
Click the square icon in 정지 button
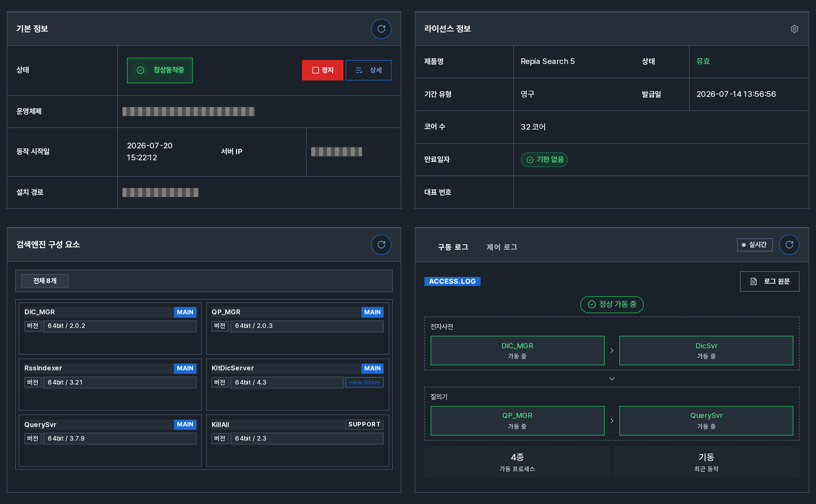[x=315, y=70]
